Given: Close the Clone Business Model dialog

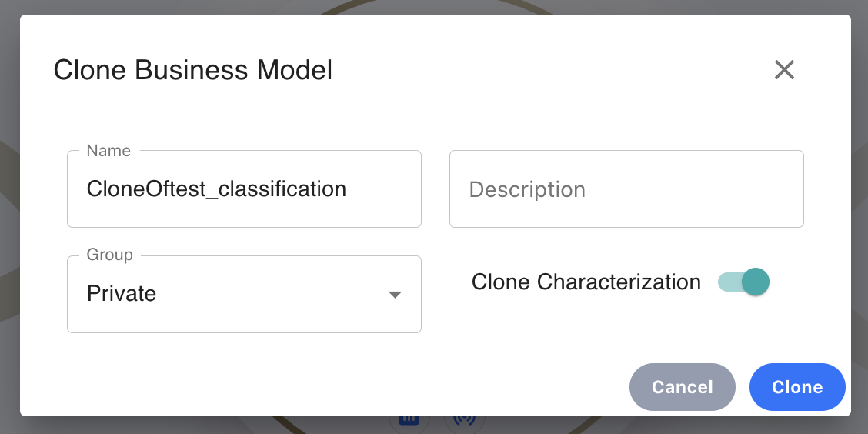Looking at the screenshot, I should click(784, 70).
